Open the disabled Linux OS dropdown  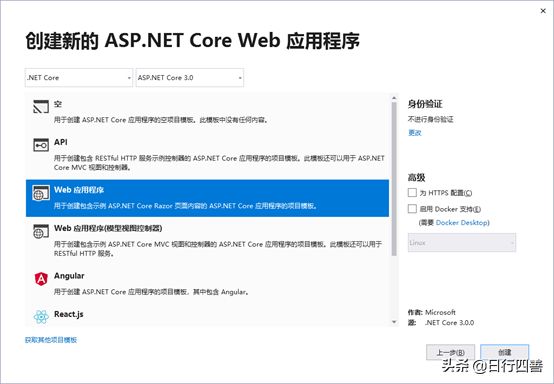point(462,243)
